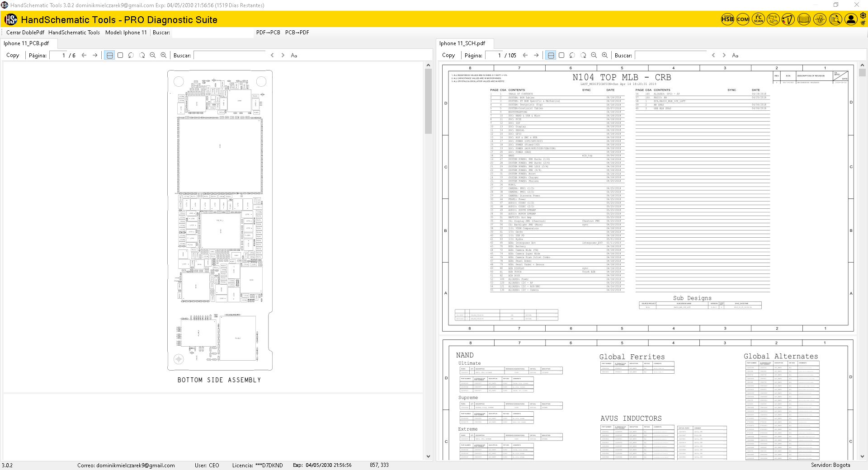Click the PDF→PCB button
This screenshot has height=470, width=868.
[x=268, y=33]
